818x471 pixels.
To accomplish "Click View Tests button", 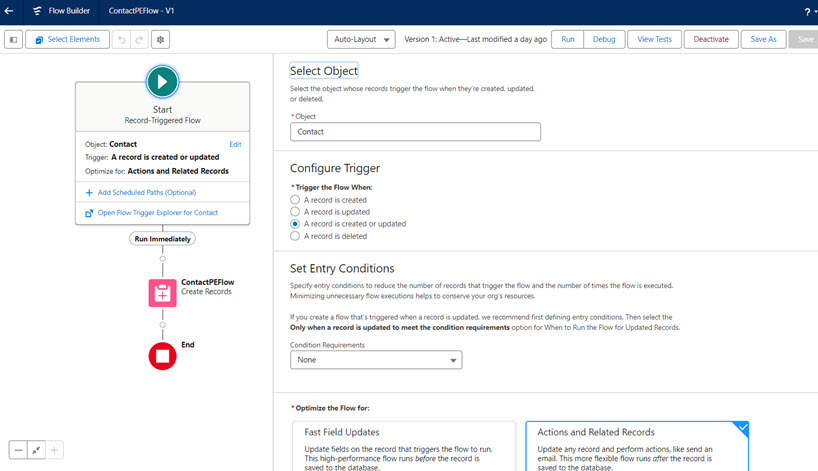I will click(x=654, y=39).
